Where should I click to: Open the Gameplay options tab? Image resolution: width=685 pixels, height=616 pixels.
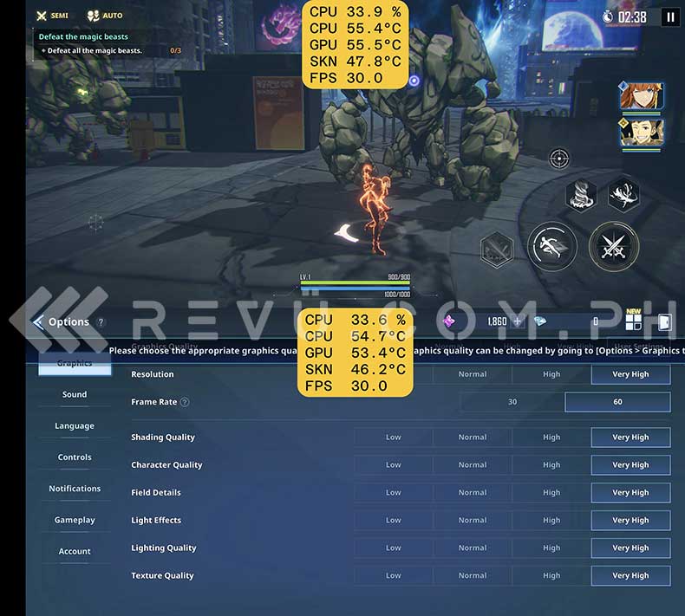75,520
